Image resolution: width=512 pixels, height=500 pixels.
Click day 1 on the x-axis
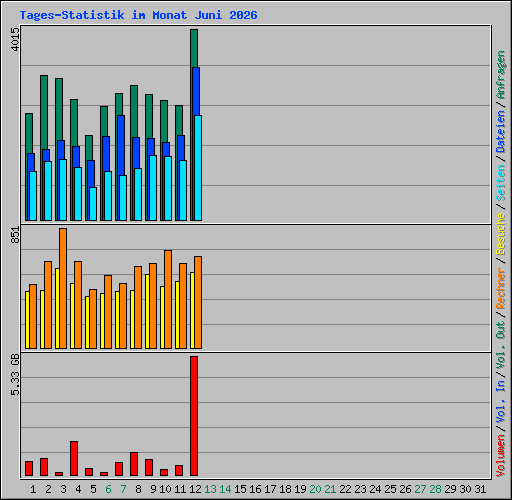point(33,489)
